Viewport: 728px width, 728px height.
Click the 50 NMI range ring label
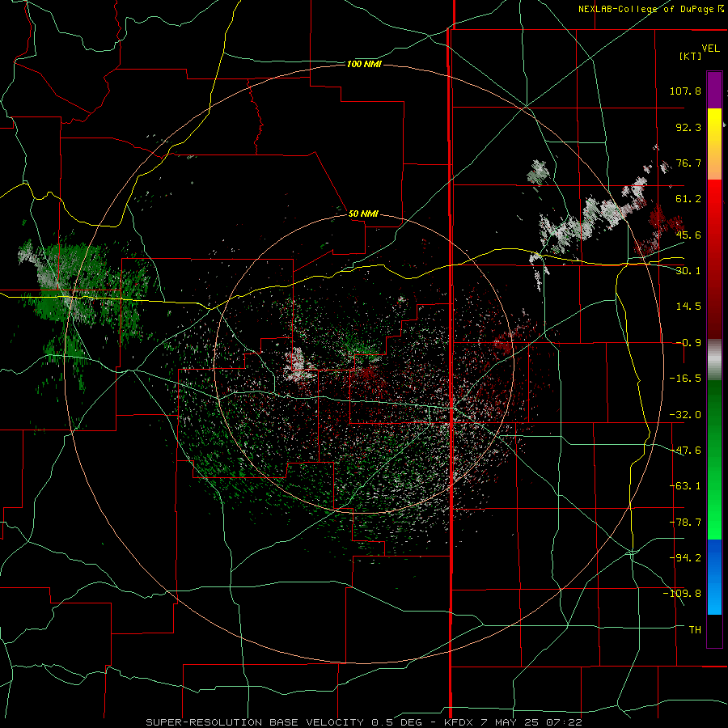point(363,214)
